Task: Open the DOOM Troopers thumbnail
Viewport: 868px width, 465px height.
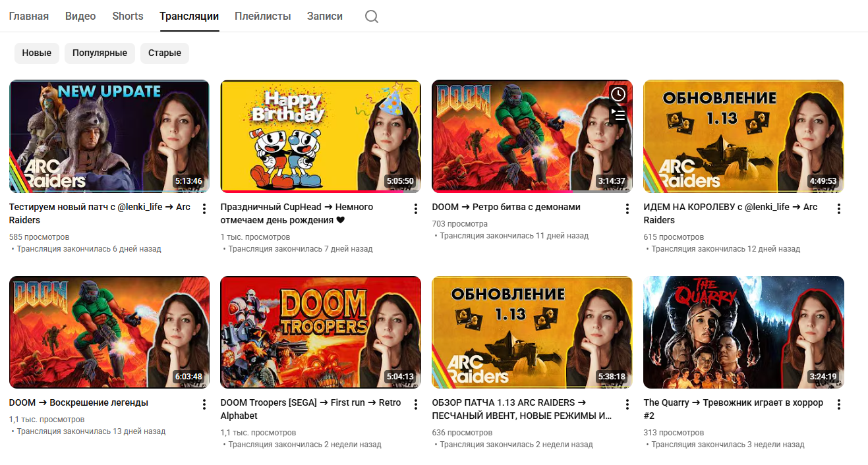Action: pyautogui.click(x=321, y=332)
